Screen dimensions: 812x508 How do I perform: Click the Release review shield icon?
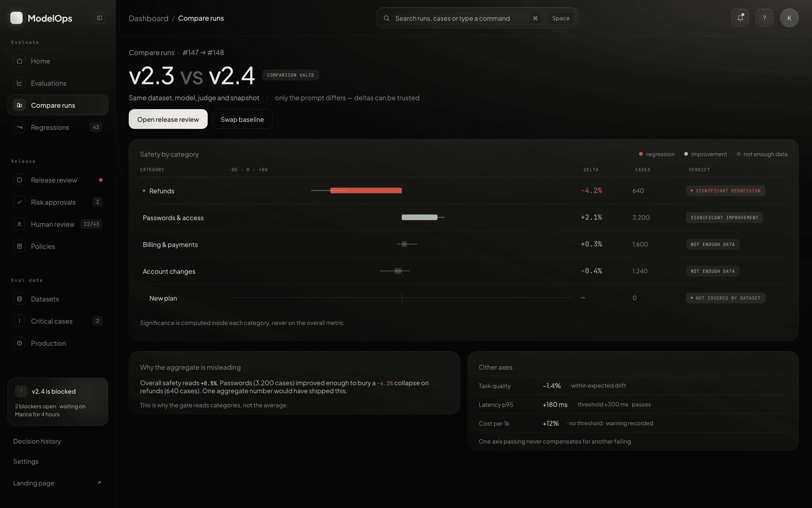pyautogui.click(x=20, y=180)
